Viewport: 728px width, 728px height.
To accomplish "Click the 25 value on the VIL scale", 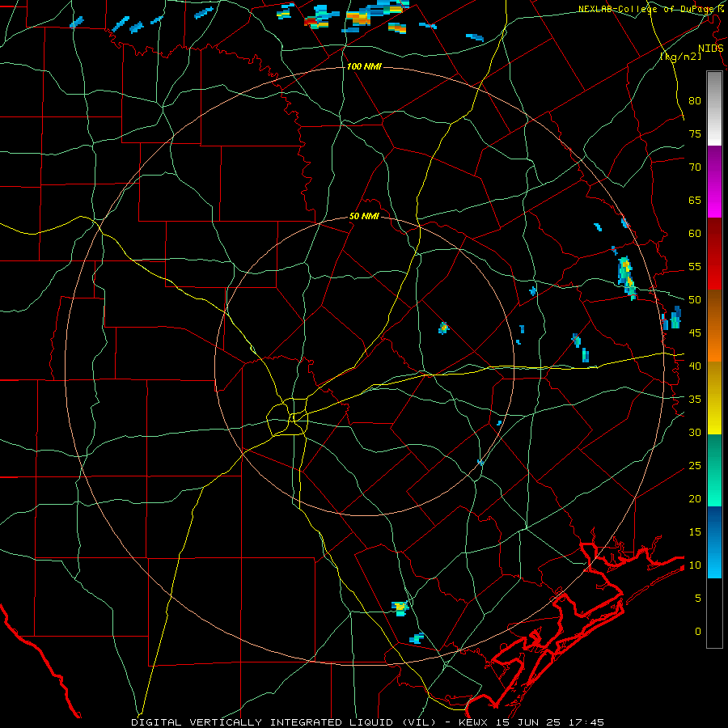I will pos(695,465).
